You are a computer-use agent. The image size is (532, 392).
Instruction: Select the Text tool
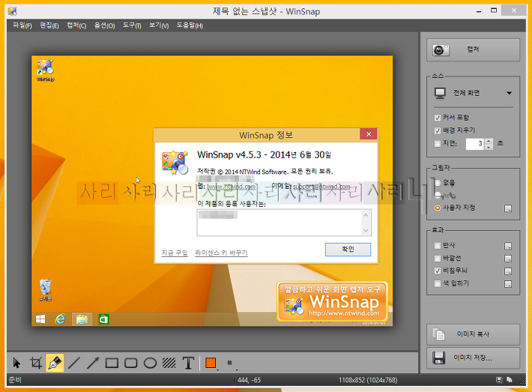coord(188,363)
